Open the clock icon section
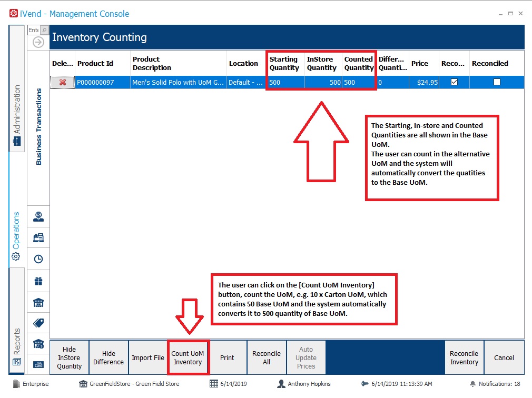The width and height of the screenshot is (532, 398). [x=38, y=259]
